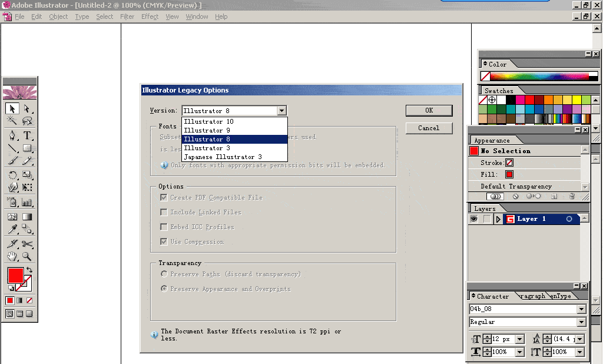Image resolution: width=603 pixels, height=364 pixels.
Task: Open the font style dropdown showing Regular
Action: tap(581, 322)
